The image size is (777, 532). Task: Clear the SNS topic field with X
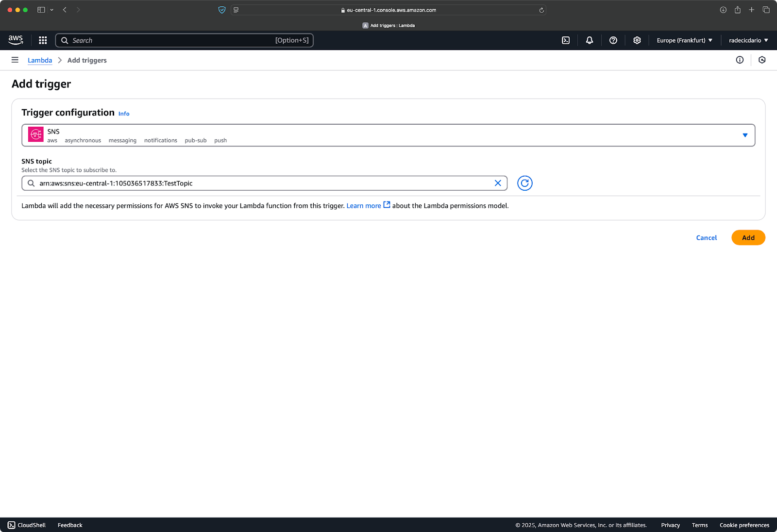[x=498, y=183]
